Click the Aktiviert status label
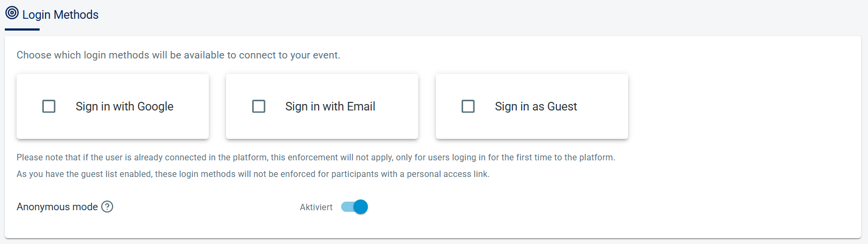Image resolution: width=868 pixels, height=244 pixels. (316, 207)
